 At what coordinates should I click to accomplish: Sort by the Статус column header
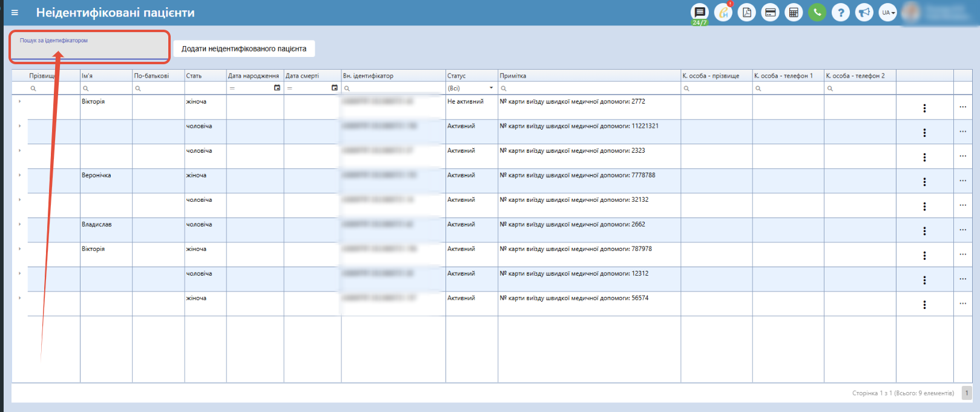[472, 76]
